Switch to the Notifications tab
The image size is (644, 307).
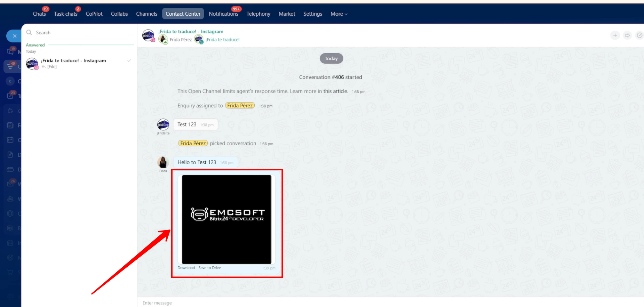click(223, 14)
